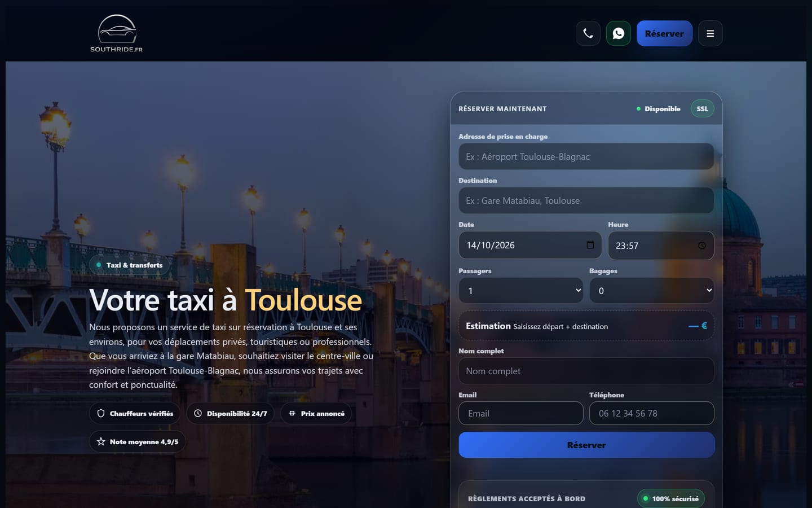Viewport: 812px width, 508px height.
Task: Click the phone call icon button
Action: coord(588,33)
